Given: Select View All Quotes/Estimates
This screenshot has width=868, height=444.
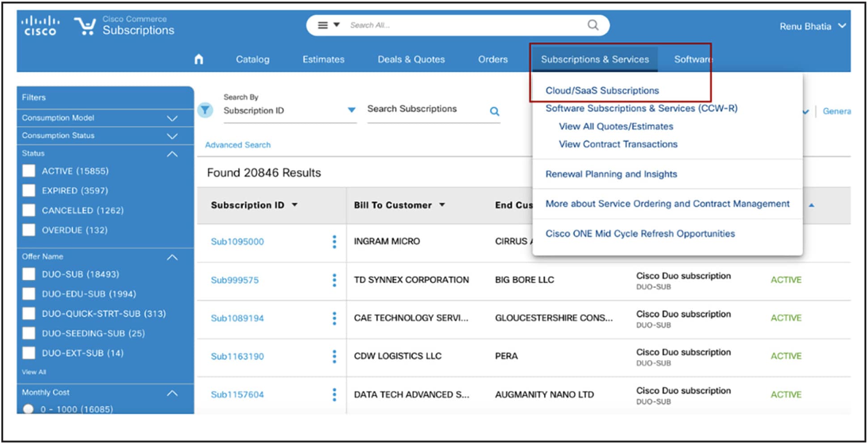Looking at the screenshot, I should click(616, 126).
